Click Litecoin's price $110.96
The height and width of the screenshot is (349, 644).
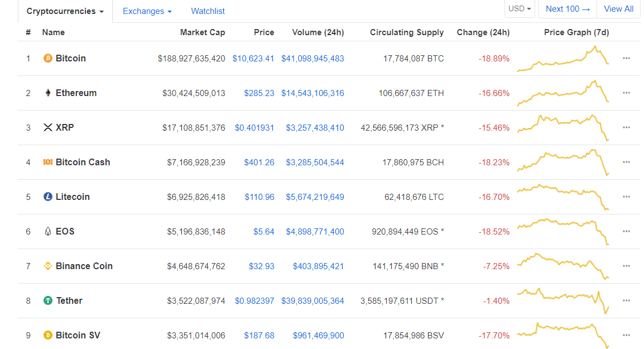coord(259,197)
